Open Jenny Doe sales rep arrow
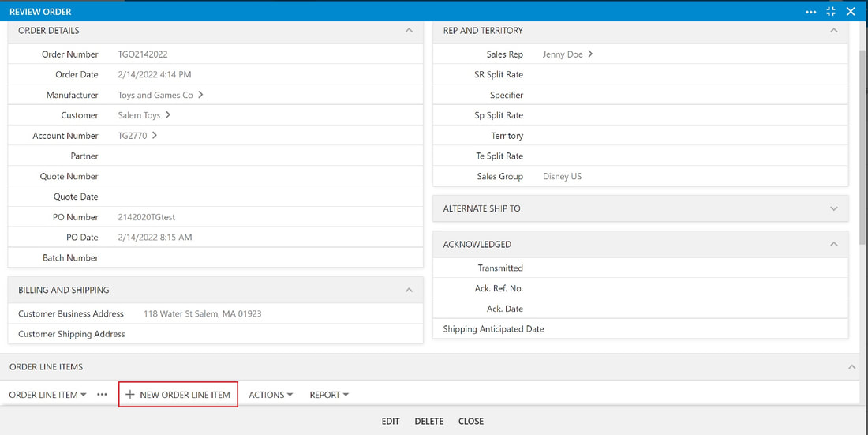 pyautogui.click(x=590, y=54)
